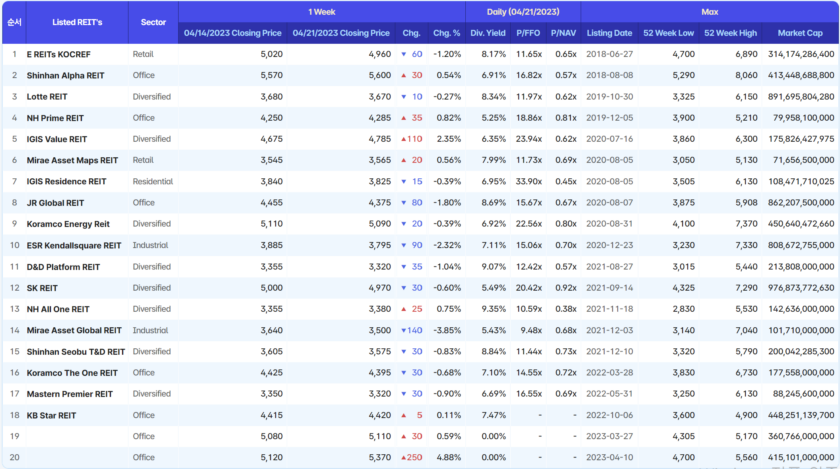Click the Div. Yield column header

[488, 33]
